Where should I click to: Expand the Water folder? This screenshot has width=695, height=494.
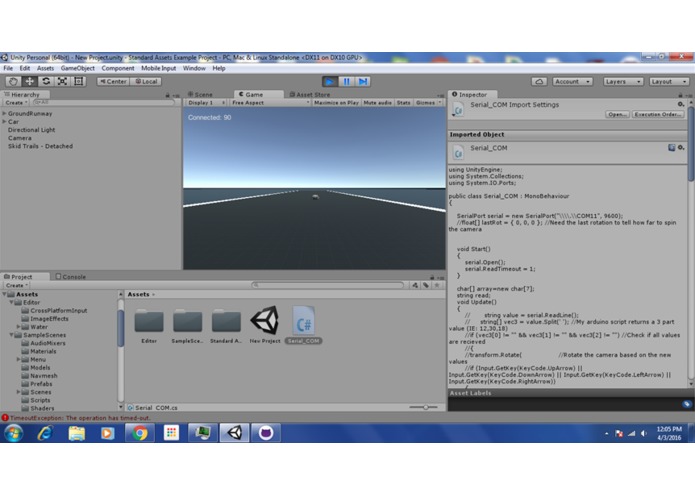pos(19,327)
